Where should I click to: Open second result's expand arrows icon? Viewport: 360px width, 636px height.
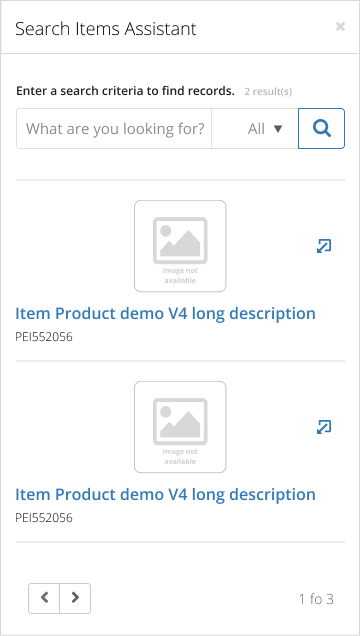point(324,427)
